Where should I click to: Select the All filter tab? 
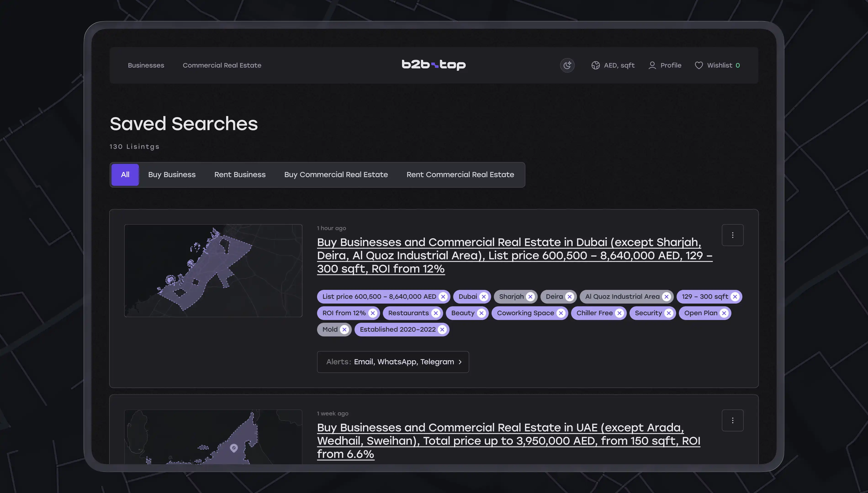tap(125, 175)
